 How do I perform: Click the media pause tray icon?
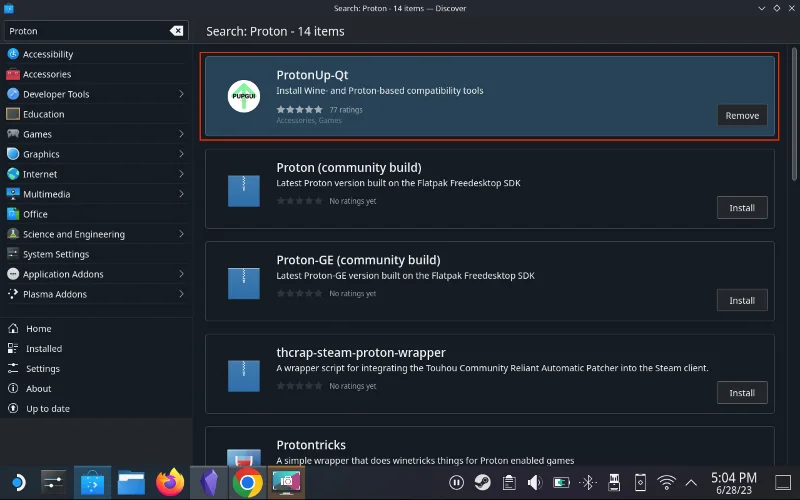pos(456,482)
